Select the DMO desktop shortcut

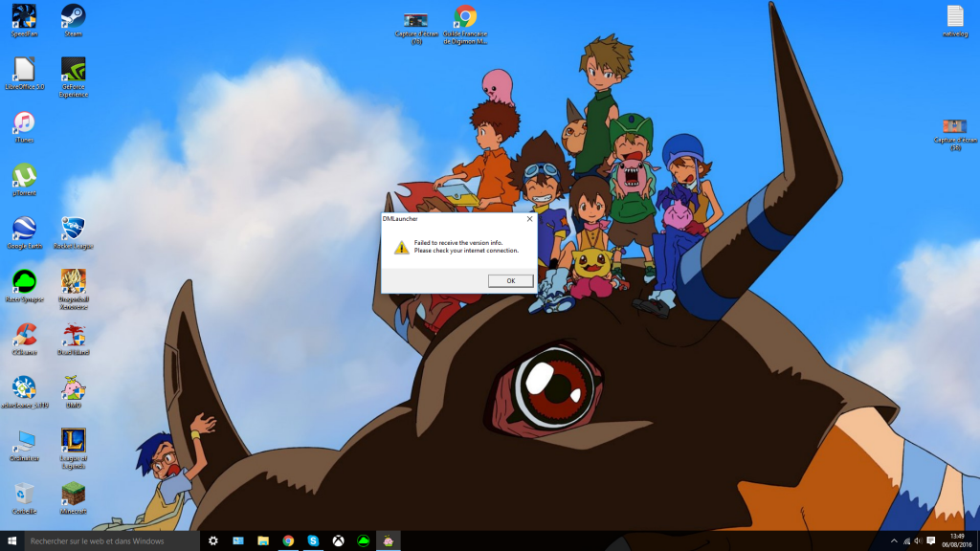coord(73,392)
